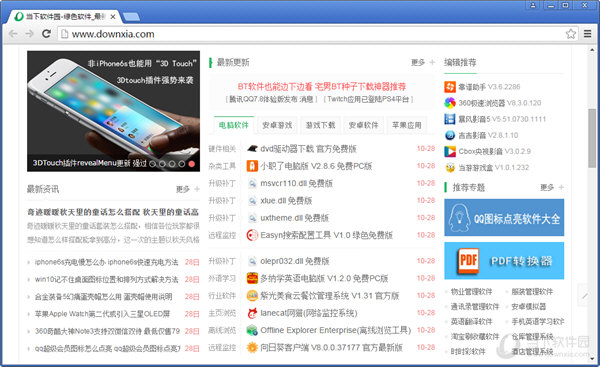
Task: Open 更多 link in 推荐专题 section
Action: pyautogui.click(x=547, y=188)
